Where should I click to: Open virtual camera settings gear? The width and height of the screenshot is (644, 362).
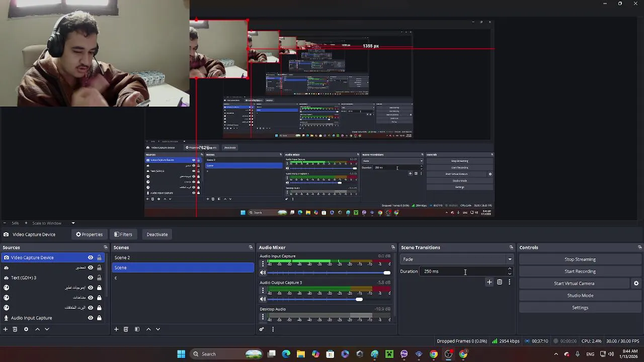click(x=636, y=284)
